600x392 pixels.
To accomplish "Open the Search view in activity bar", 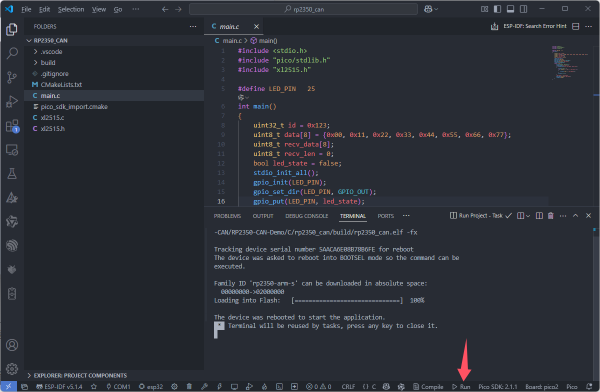I will coord(12,53).
